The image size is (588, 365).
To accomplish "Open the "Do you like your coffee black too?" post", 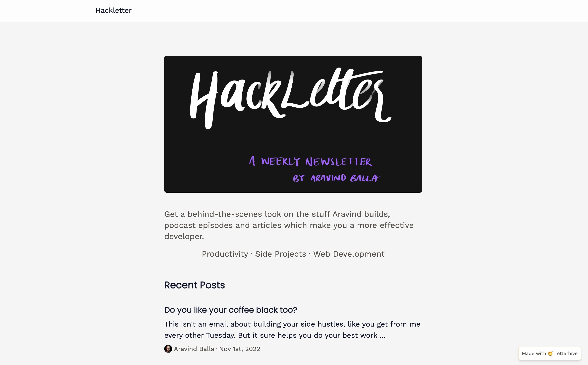I will pos(230,310).
